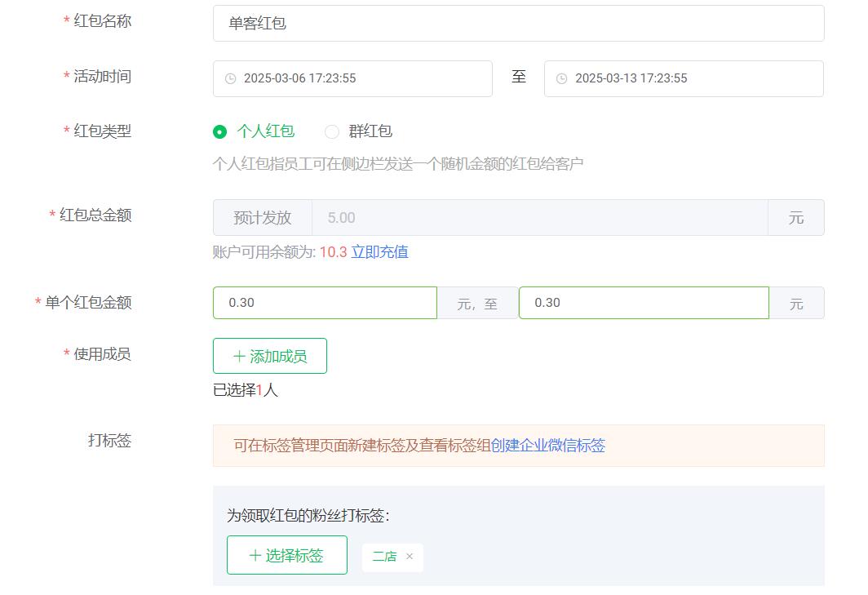The width and height of the screenshot is (868, 595).
Task: Click the clock icon in the start time field
Action: pyautogui.click(x=230, y=79)
